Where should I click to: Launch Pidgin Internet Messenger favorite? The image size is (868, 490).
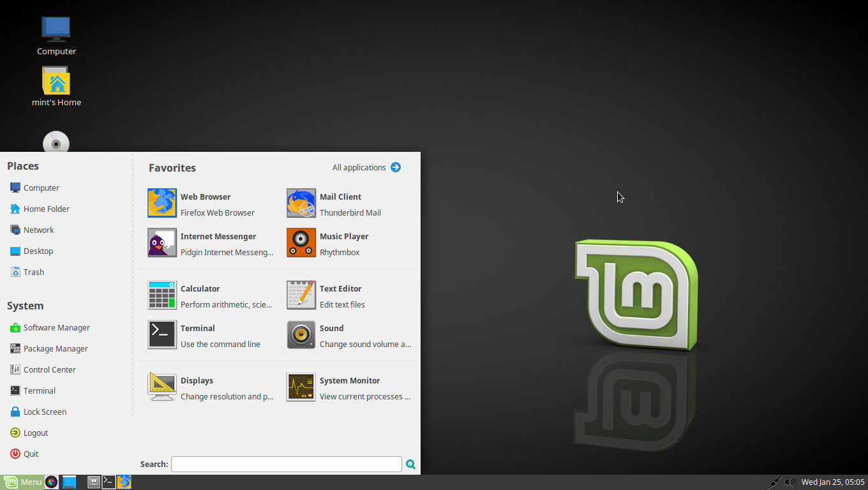210,243
